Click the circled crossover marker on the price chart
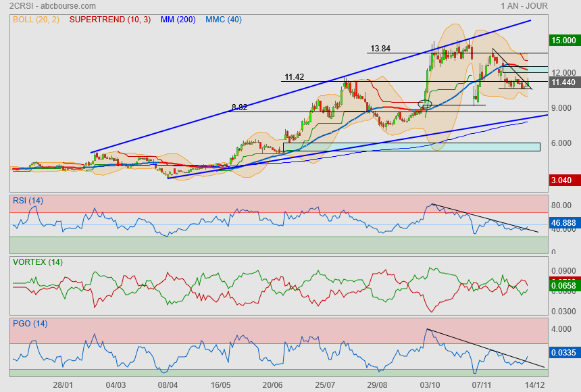The image size is (581, 392). [x=425, y=104]
